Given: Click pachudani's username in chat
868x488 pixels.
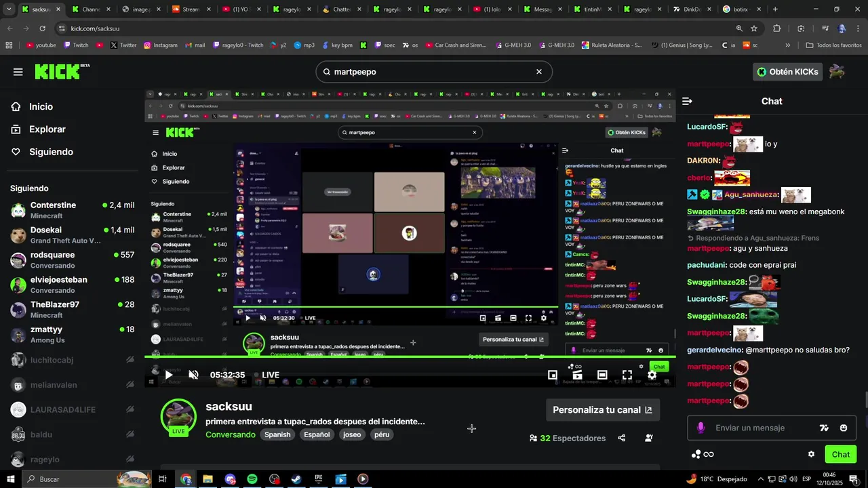Looking at the screenshot, I should [707, 265].
